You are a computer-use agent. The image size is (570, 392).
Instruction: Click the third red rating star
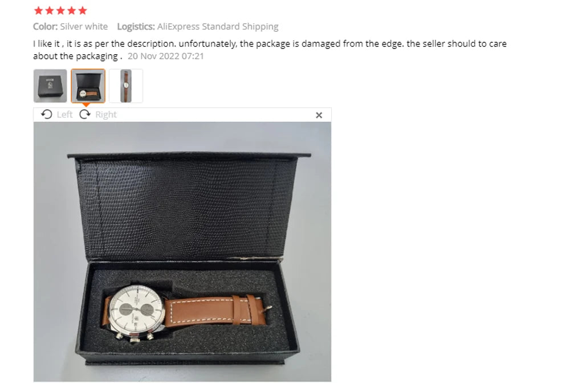(61, 10)
